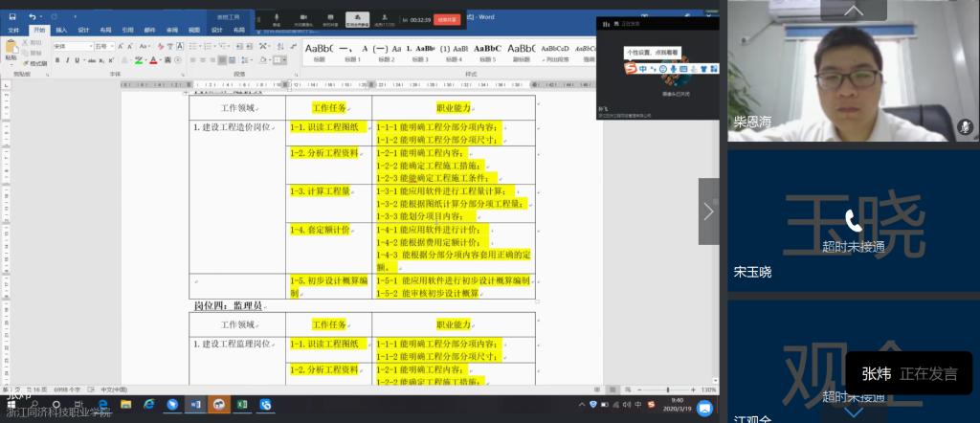Viewport: 980px width, 423px height.
Task: Open Excel from the Windows taskbar
Action: click(x=242, y=406)
